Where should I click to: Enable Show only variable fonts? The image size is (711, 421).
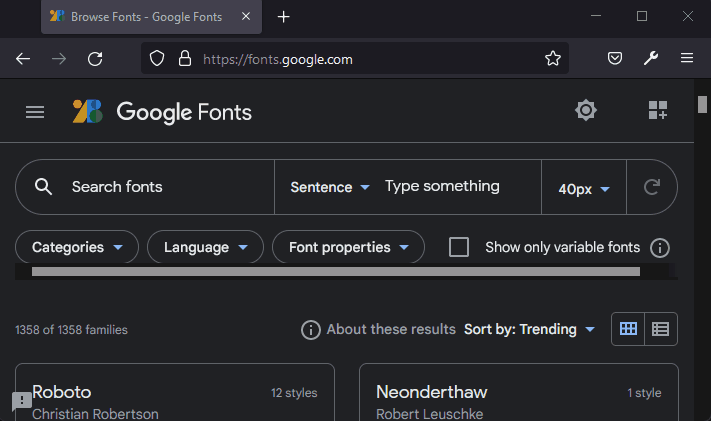[459, 247]
